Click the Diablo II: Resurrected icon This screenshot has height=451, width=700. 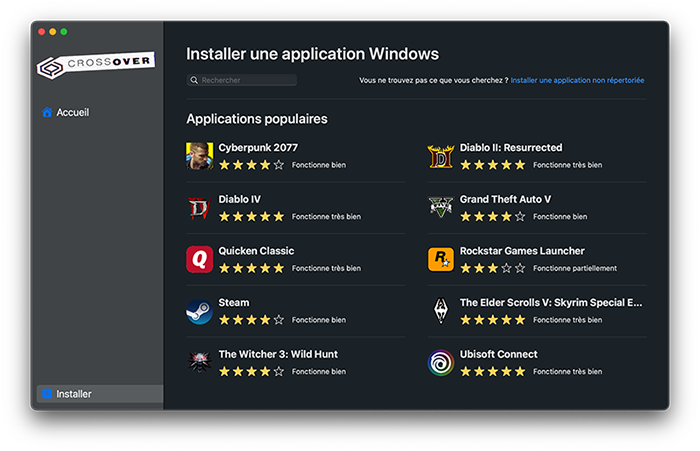click(x=441, y=156)
